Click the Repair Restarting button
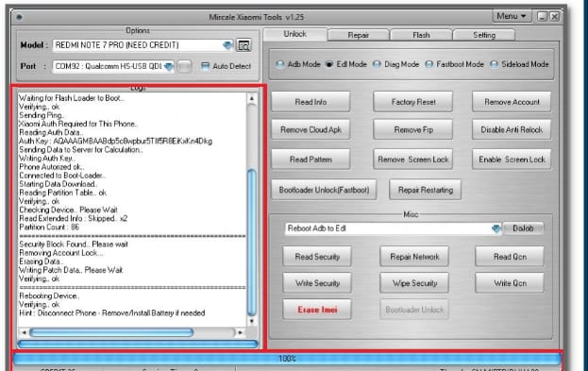This screenshot has height=371, width=588. click(x=426, y=190)
